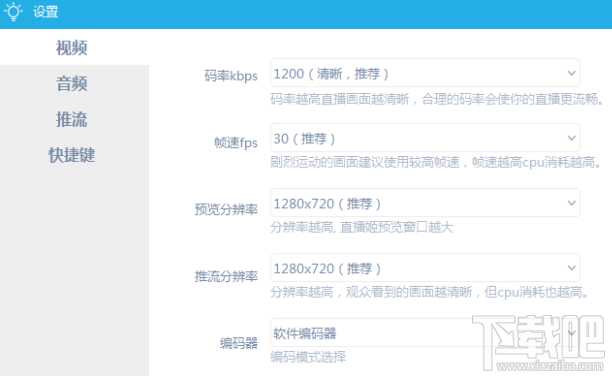Screen dimensions: 612x376
Task: Click the chevron arrow of 帧速fps combo box
Action: (x=571, y=138)
